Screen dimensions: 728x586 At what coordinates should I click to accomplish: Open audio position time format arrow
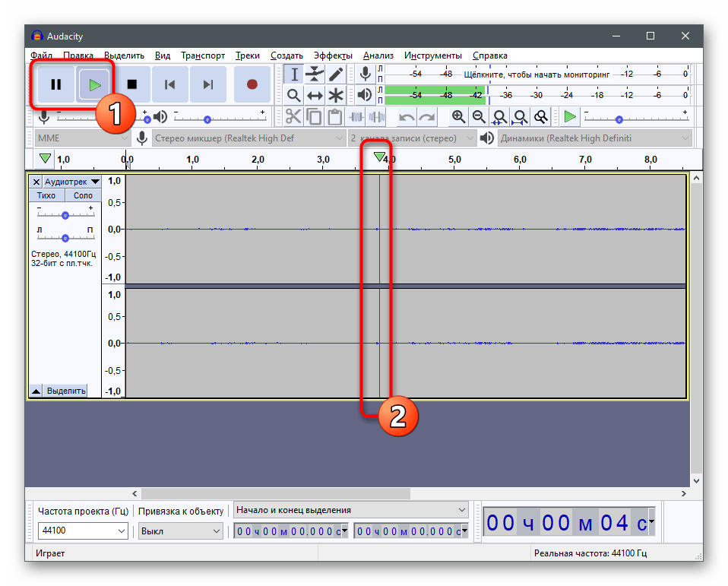point(651,521)
